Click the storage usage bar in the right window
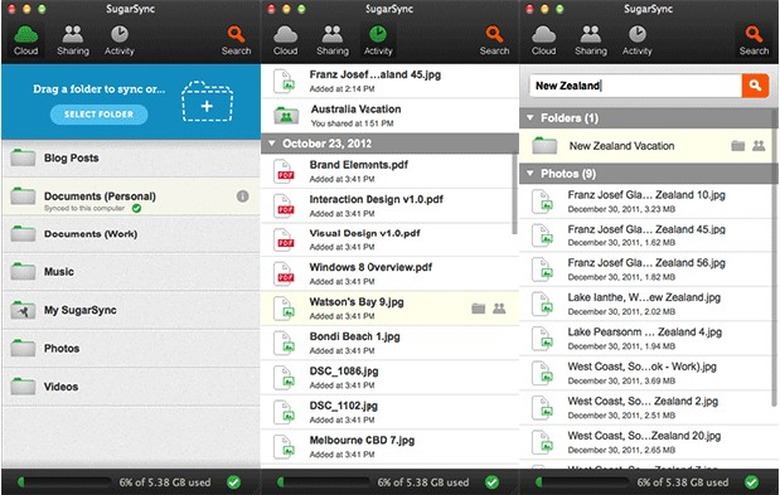 (x=584, y=482)
